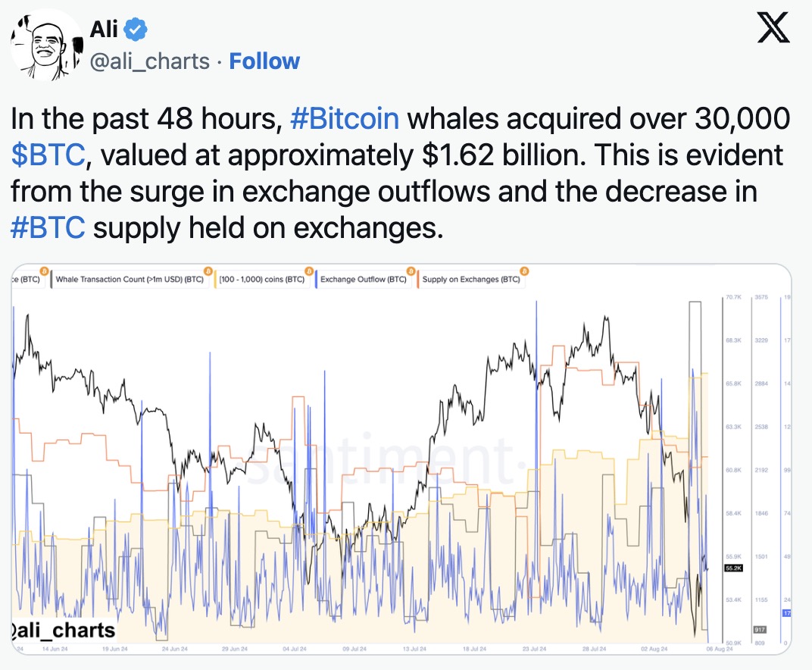The width and height of the screenshot is (812, 670).
Task: Open the $BTC cashtag link
Action: (48, 155)
